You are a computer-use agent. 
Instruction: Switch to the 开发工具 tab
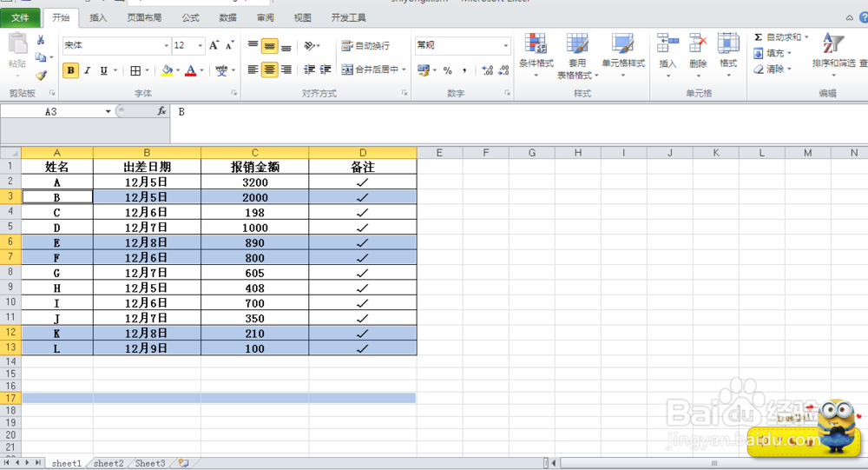348,17
